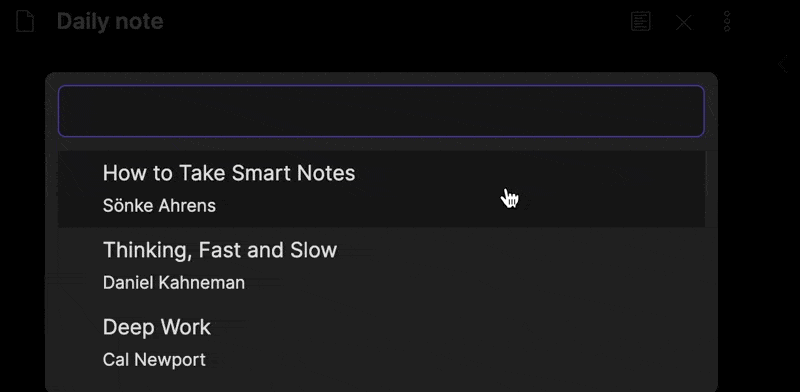Focus the empty search field in the modal
This screenshot has height=392, width=800.
pyautogui.click(x=381, y=111)
